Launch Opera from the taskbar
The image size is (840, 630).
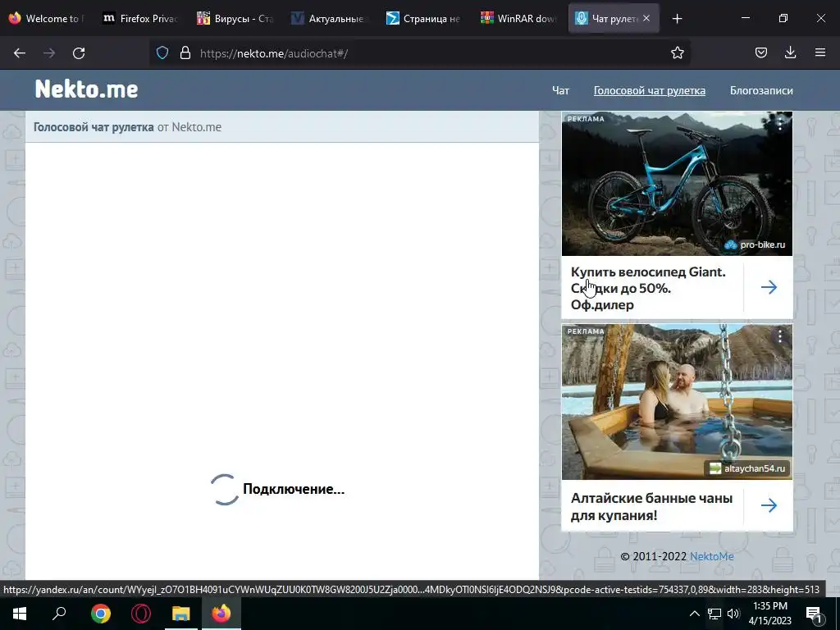coord(141,614)
